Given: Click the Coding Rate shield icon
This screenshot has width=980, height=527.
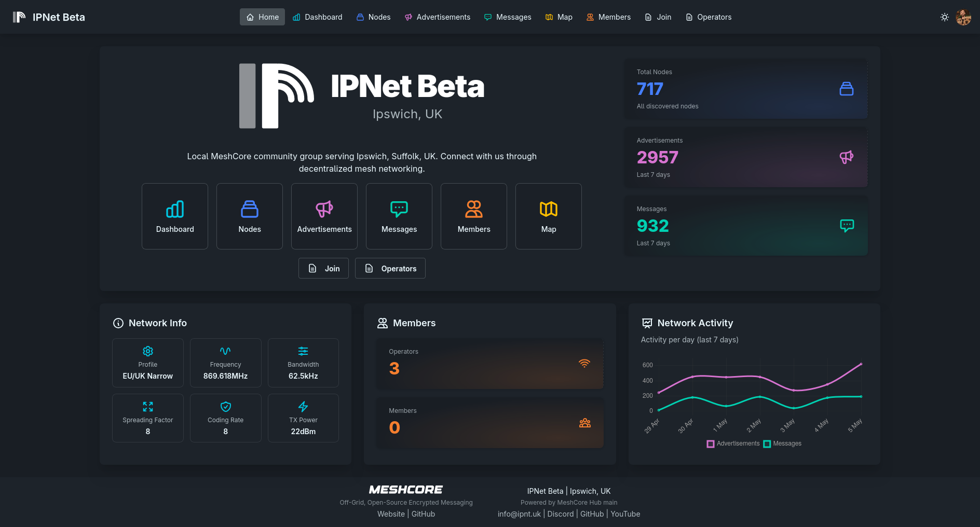Looking at the screenshot, I should coord(225,407).
